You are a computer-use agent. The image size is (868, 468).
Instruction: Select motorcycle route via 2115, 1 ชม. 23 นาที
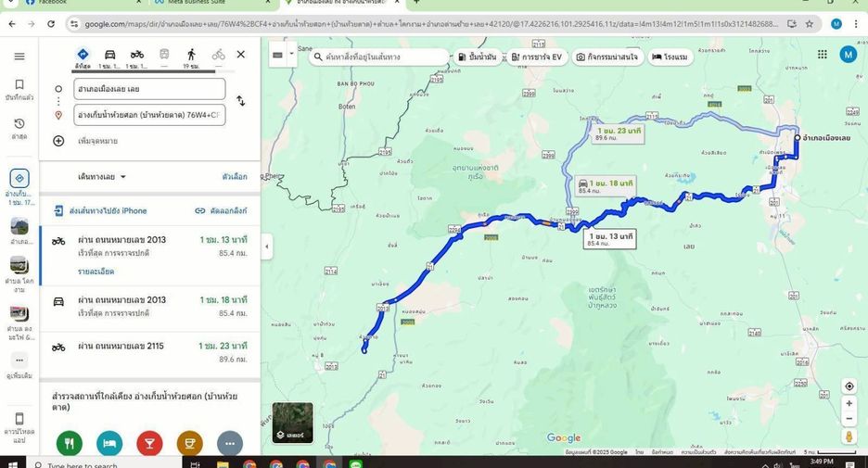point(149,352)
